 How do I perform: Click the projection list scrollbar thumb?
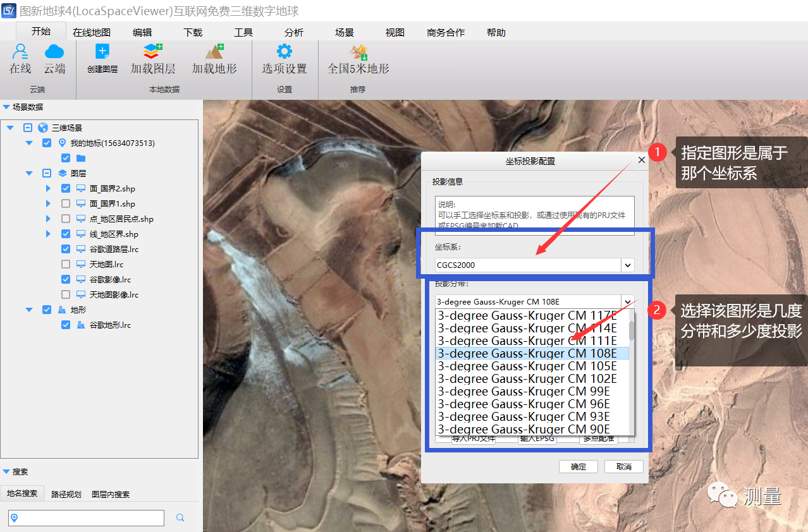pos(631,330)
